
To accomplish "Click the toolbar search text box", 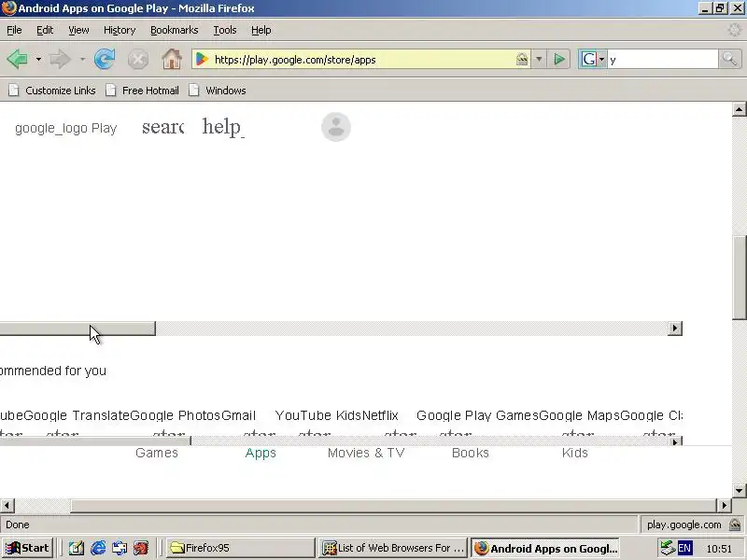I will tap(663, 60).
